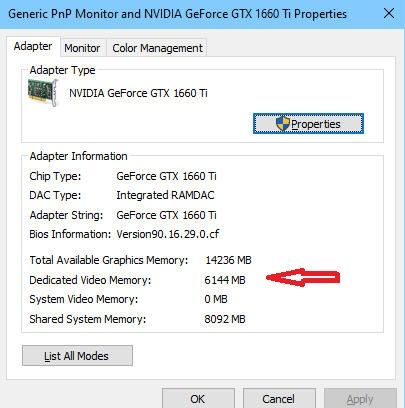
Task: Dismiss dialog with Cancel button
Action: point(279,398)
